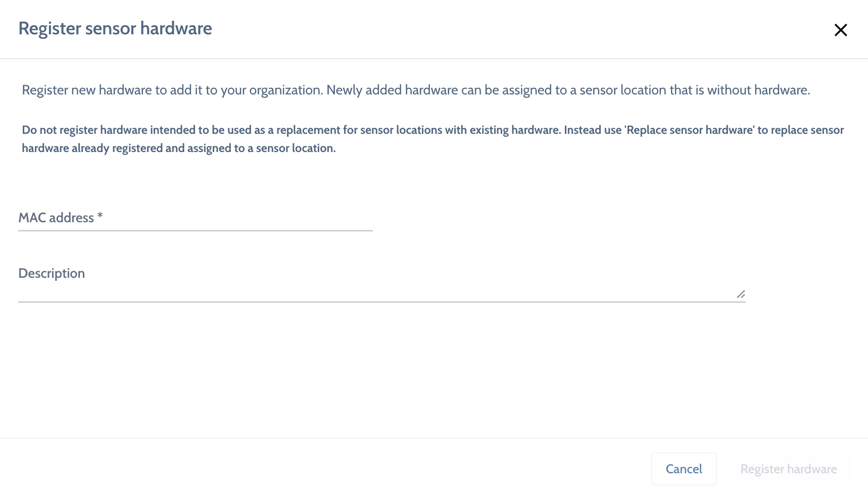Click the 'Register new hardware' intro paragraph
This screenshot has width=868, height=497.
(172, 90)
